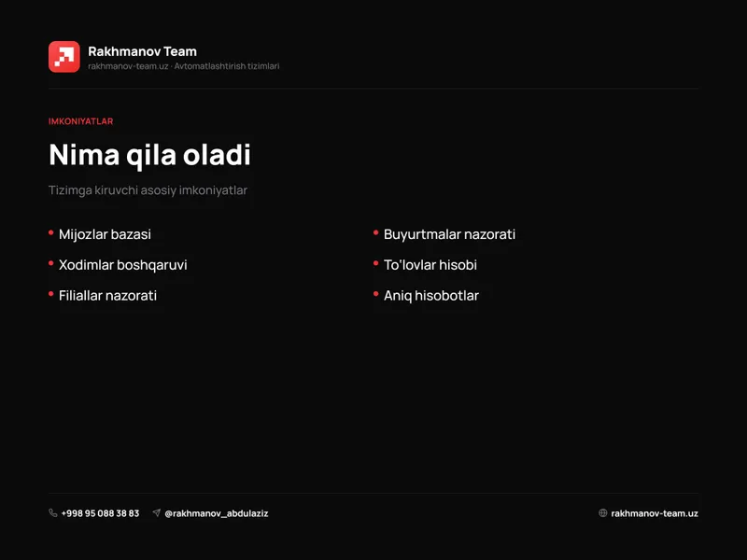This screenshot has width=747, height=560.
Task: Click the red Rakhmanov Team logo icon
Action: point(64,57)
